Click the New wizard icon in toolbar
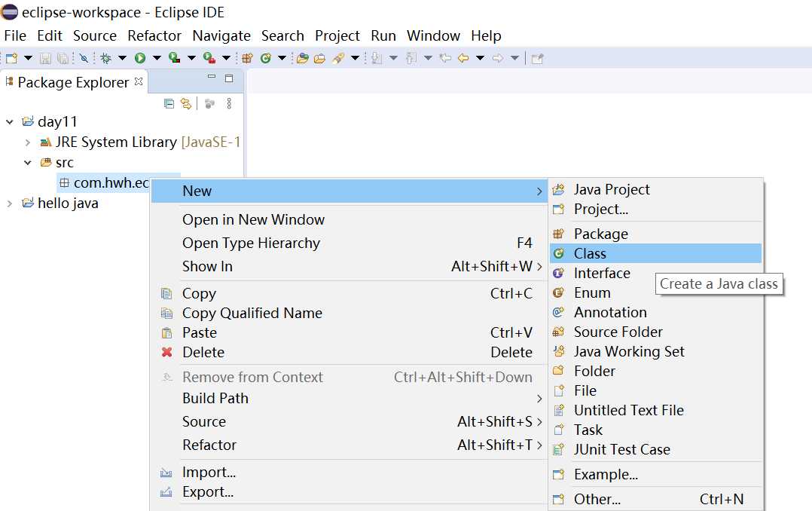The image size is (812, 511). click(x=11, y=58)
